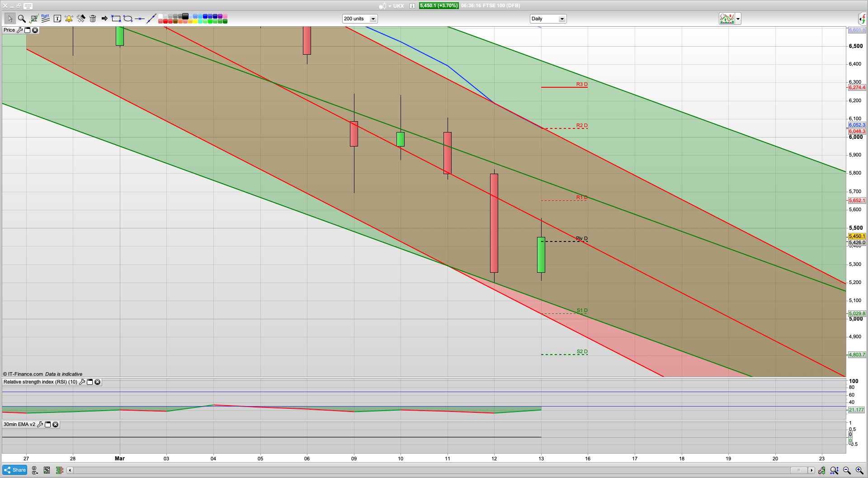The image size is (868, 478).
Task: Select the magnifying glass zoom tool
Action: coord(21,19)
